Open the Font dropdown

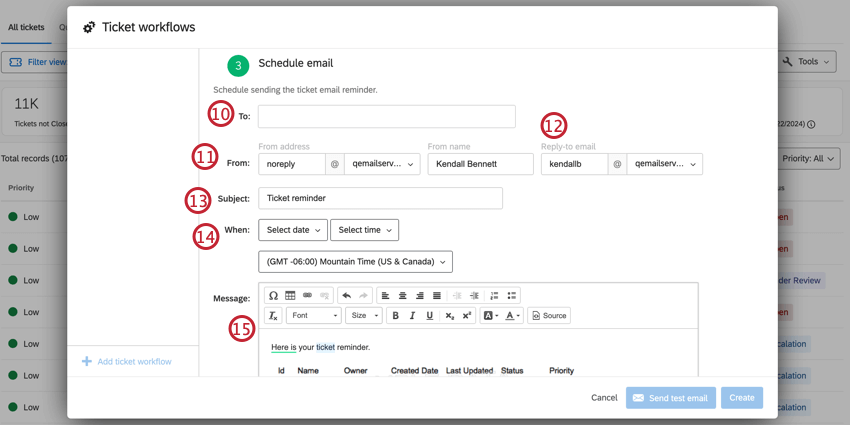pos(313,315)
